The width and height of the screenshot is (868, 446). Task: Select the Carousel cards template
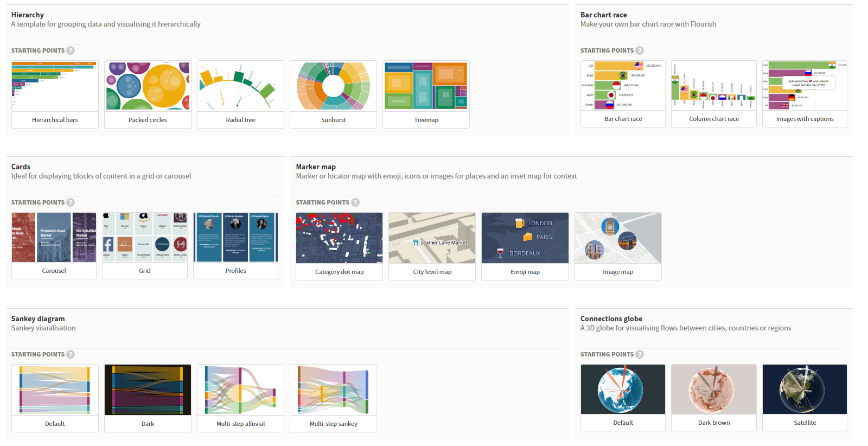coord(54,246)
